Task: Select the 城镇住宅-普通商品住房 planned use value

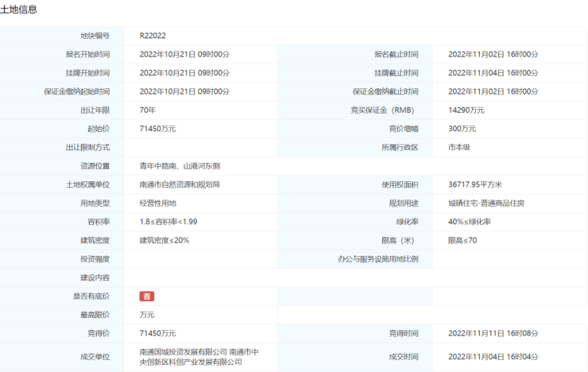Action: click(485, 203)
